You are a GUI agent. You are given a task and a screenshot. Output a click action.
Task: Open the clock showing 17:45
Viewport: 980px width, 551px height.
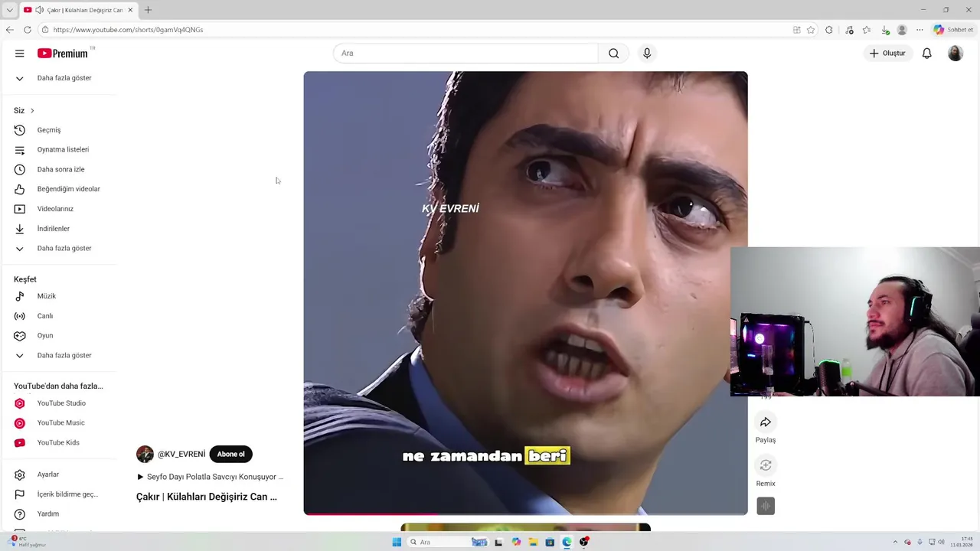tap(962, 542)
